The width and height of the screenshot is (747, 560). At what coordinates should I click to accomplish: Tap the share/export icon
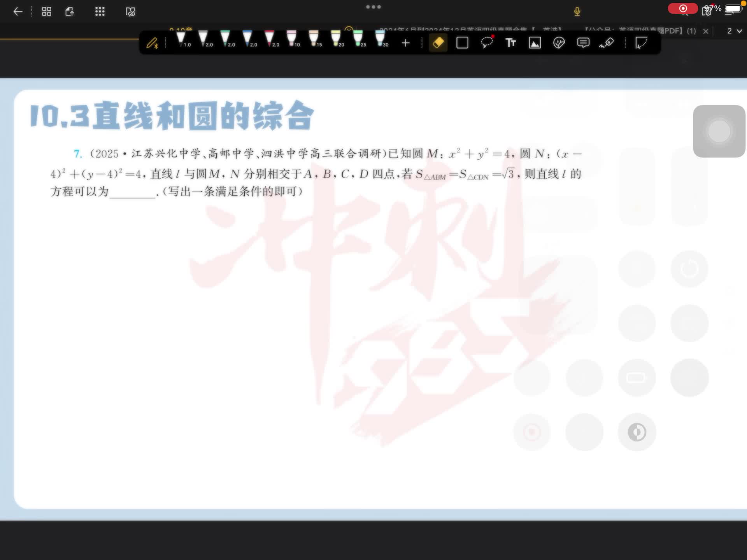70,12
